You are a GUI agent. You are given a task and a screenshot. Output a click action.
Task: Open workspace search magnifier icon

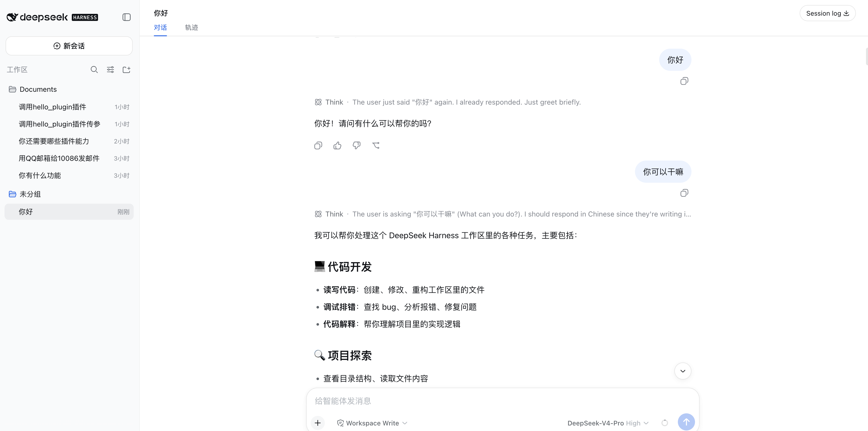pyautogui.click(x=94, y=70)
